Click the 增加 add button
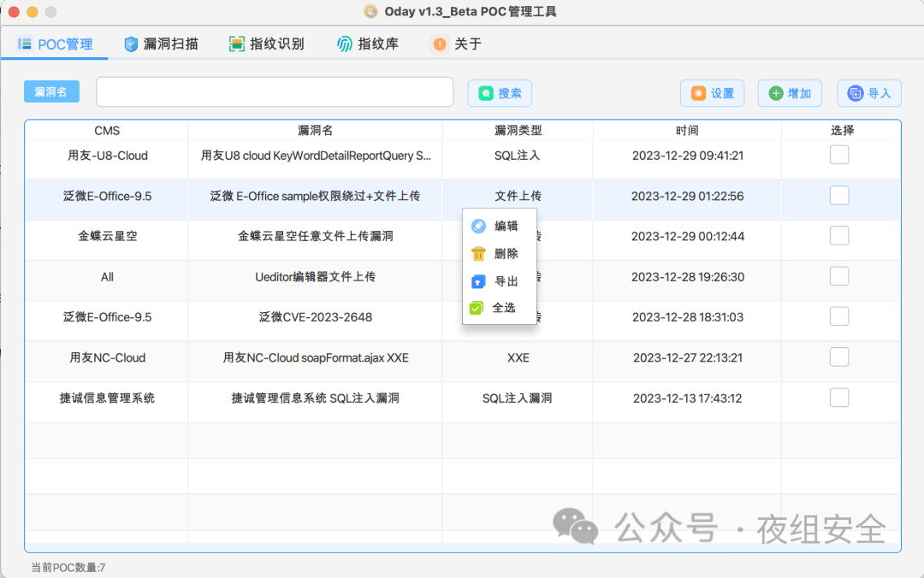 tap(790, 93)
